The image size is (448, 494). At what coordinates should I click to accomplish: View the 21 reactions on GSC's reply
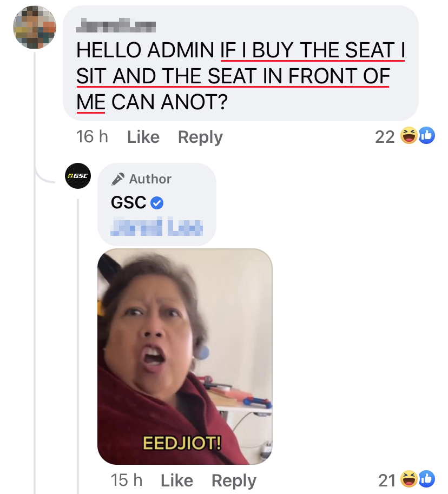point(386,480)
